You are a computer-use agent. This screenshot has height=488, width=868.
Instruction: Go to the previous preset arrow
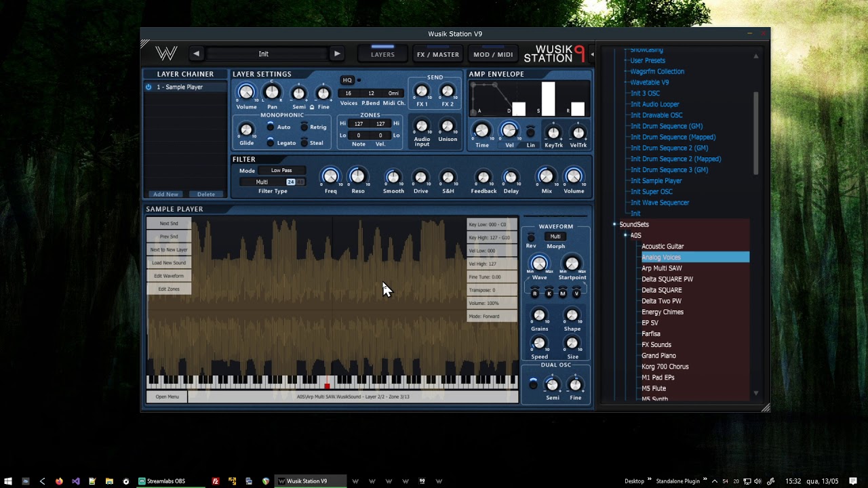(197, 54)
